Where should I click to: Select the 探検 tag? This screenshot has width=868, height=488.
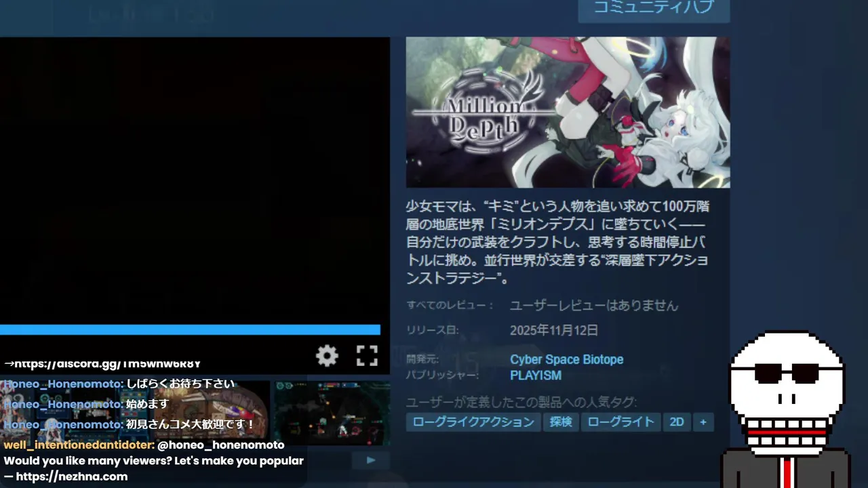tap(561, 422)
